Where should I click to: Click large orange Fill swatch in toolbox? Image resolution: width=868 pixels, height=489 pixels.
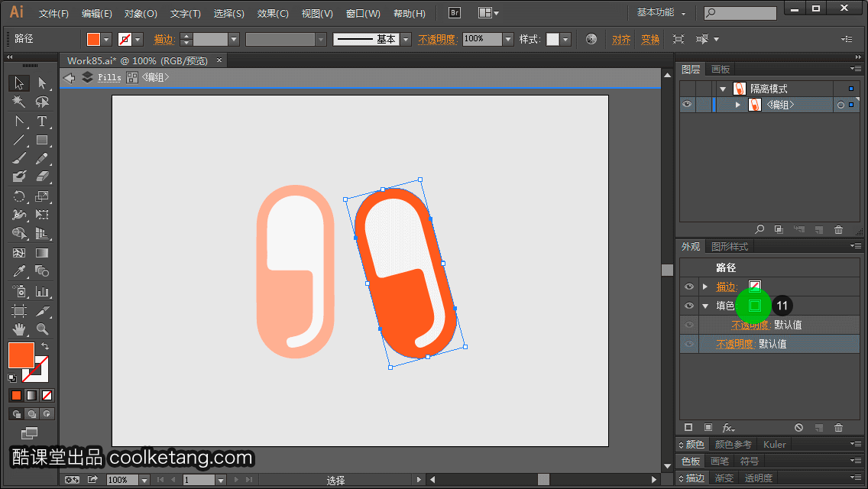[x=21, y=355]
